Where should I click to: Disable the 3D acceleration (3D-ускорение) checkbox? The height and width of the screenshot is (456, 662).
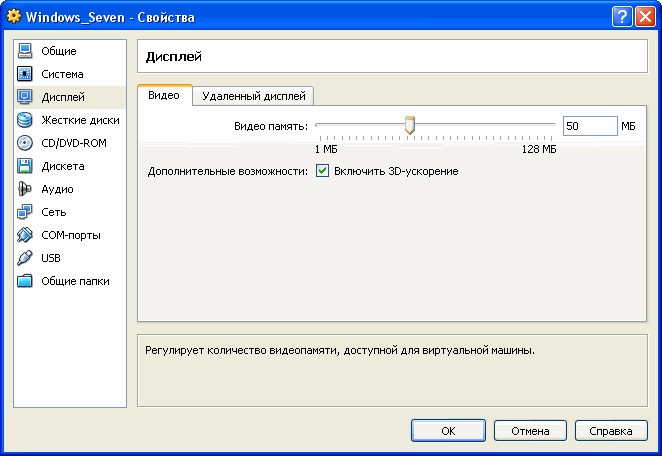pos(323,171)
